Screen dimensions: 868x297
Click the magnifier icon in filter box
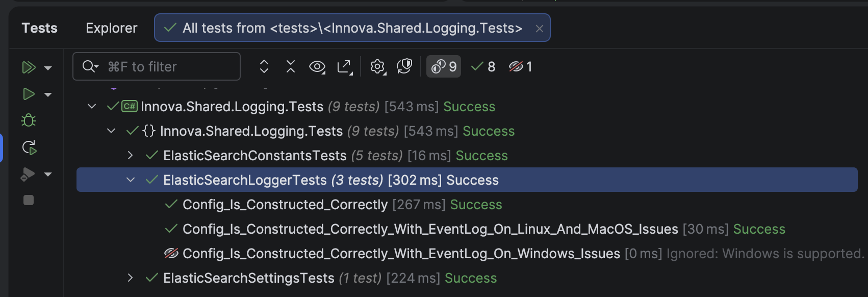pyautogui.click(x=90, y=66)
